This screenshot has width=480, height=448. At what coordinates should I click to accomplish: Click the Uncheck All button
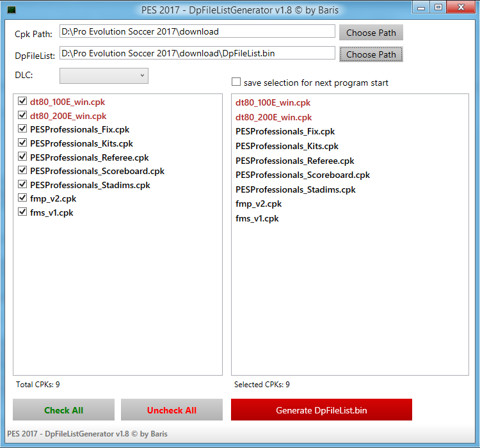[x=172, y=410]
